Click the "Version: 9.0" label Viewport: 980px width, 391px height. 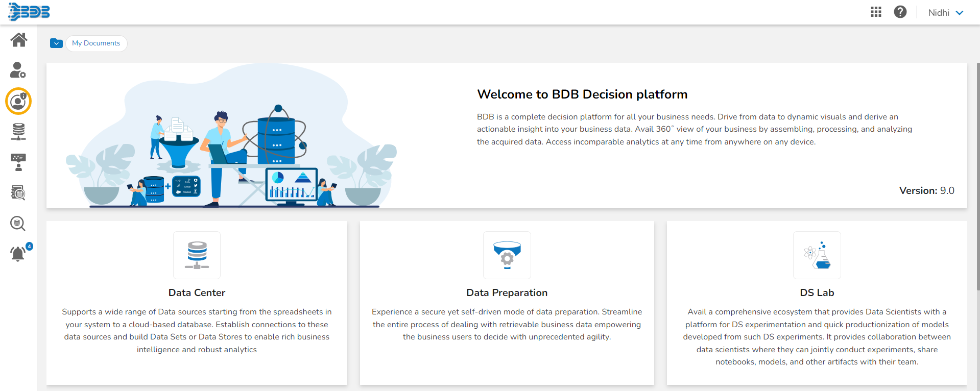pos(927,191)
